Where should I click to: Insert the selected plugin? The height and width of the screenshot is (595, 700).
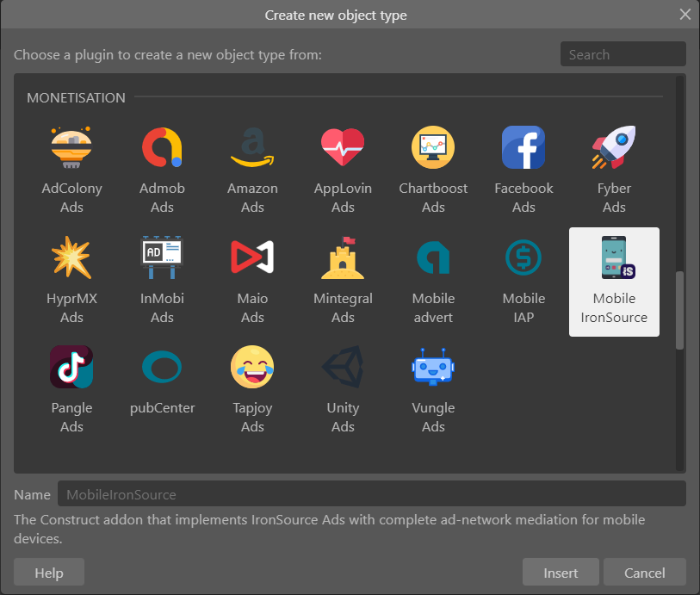pos(561,572)
